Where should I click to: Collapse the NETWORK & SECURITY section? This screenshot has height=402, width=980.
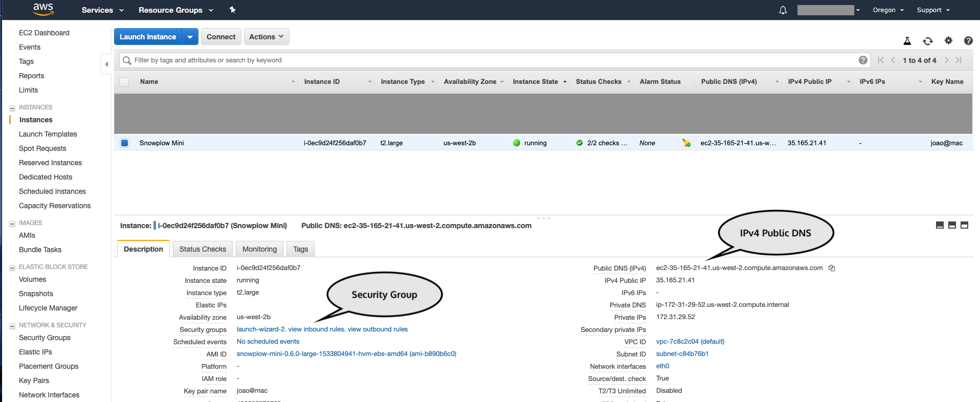click(12, 326)
